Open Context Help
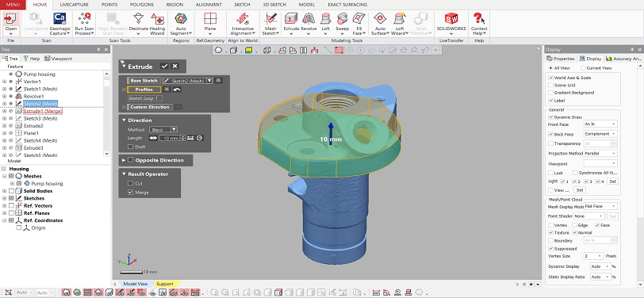Screen dimensions: 644x298 click(479, 25)
